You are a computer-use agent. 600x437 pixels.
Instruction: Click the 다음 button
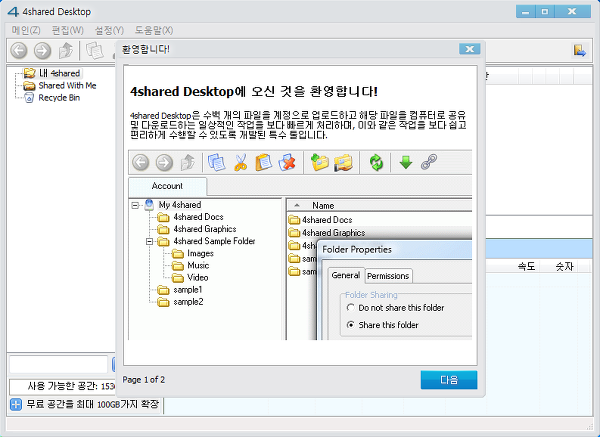coord(449,380)
